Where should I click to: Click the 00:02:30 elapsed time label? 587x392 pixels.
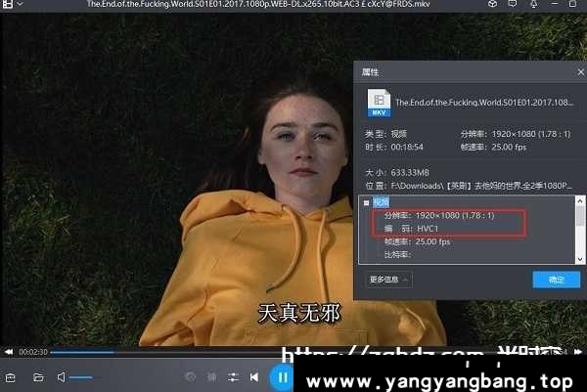[x=33, y=352]
